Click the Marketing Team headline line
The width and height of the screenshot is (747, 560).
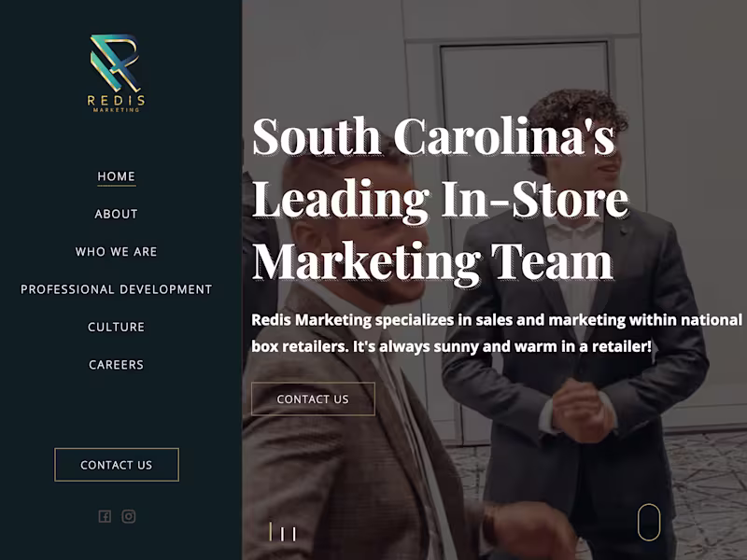tap(432, 261)
